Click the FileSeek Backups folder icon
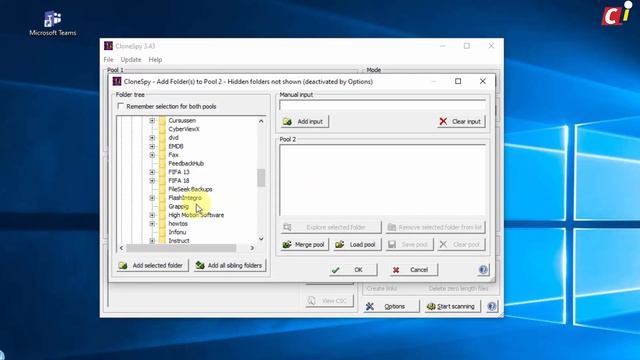This screenshot has height=360, width=640. coord(162,189)
